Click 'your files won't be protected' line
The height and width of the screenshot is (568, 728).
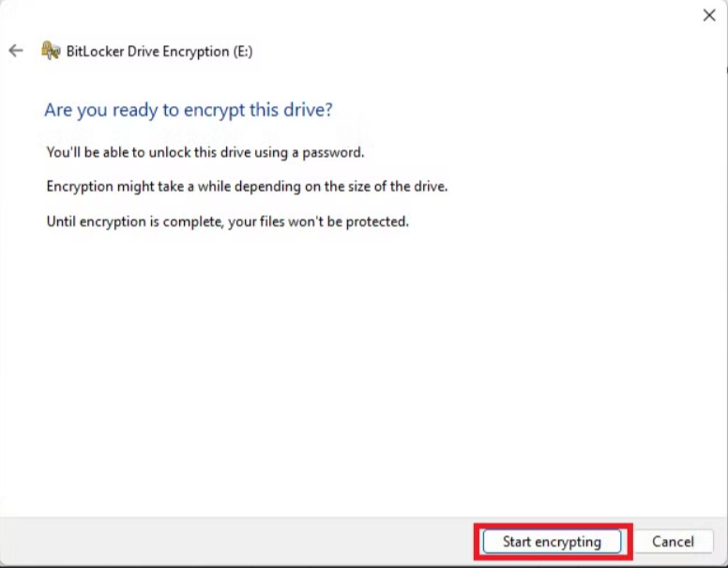pos(227,222)
